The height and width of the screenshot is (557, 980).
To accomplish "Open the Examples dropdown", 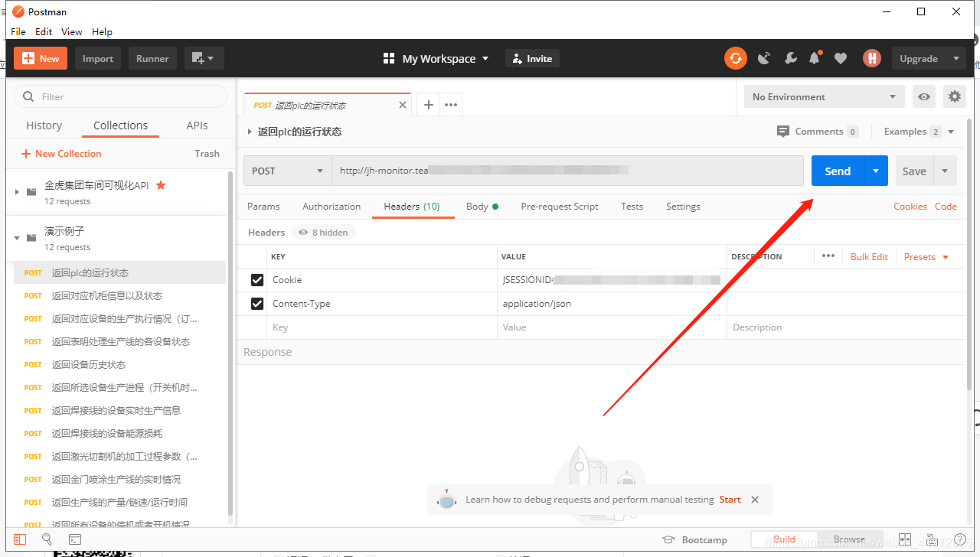I will [920, 132].
